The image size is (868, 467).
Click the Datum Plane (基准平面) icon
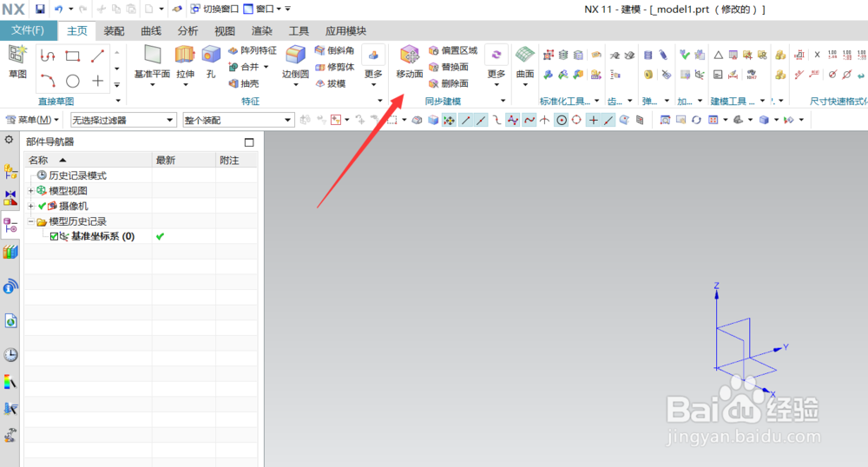[152, 56]
